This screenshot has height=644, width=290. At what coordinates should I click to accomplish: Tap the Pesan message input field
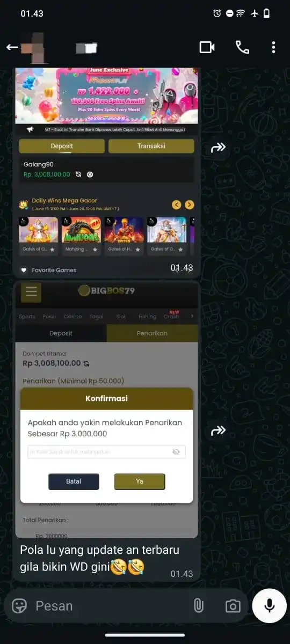pyautogui.click(x=107, y=606)
